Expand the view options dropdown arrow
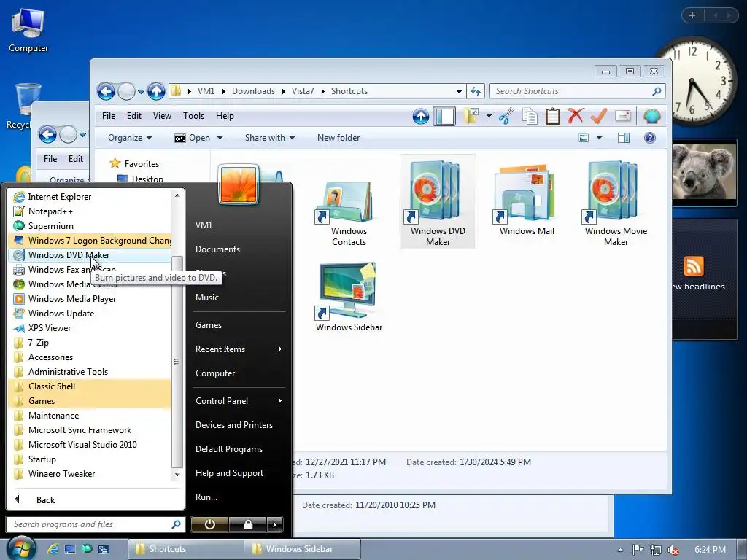 click(600, 138)
